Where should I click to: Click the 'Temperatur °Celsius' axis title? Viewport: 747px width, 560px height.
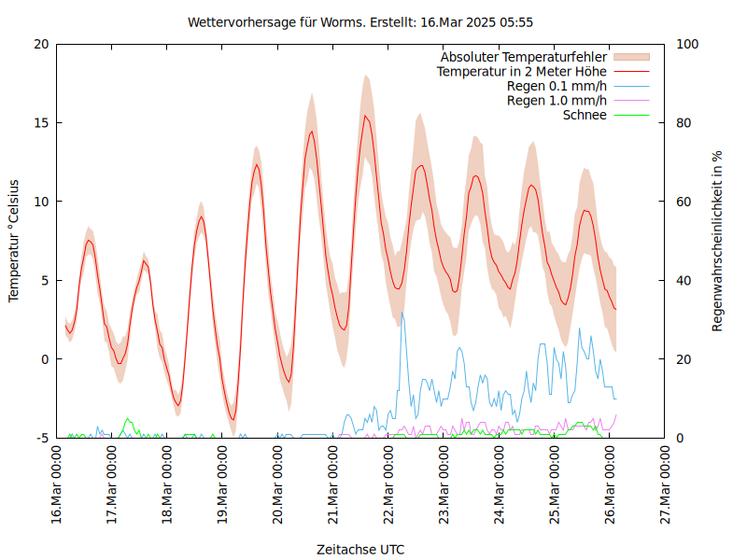tap(14, 240)
